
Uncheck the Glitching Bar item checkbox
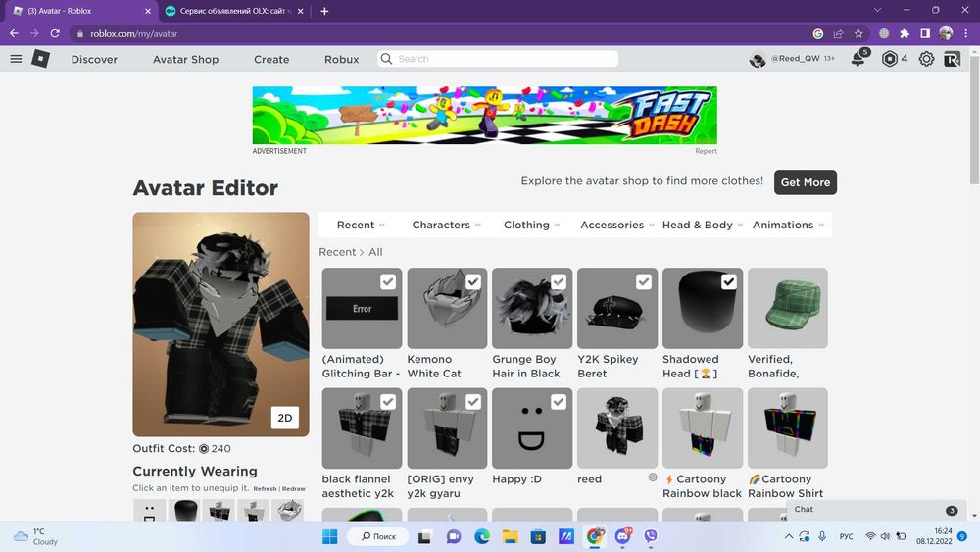click(x=388, y=282)
